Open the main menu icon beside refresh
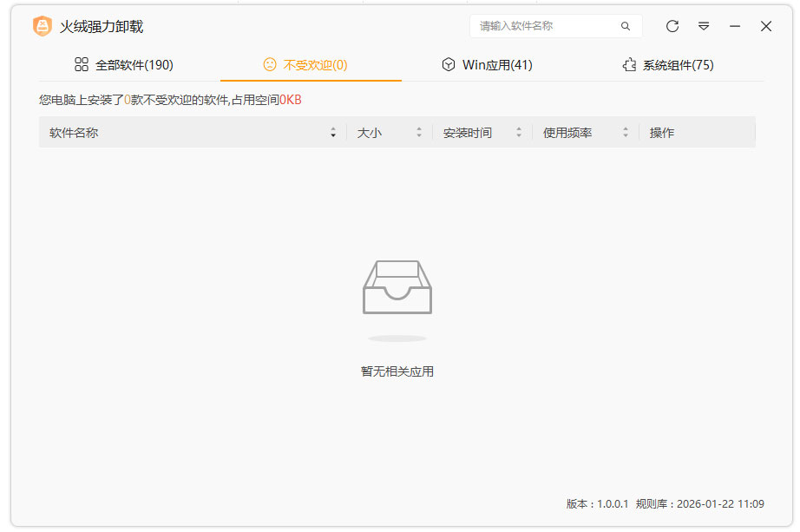This screenshot has height=532, width=800. 704,27
